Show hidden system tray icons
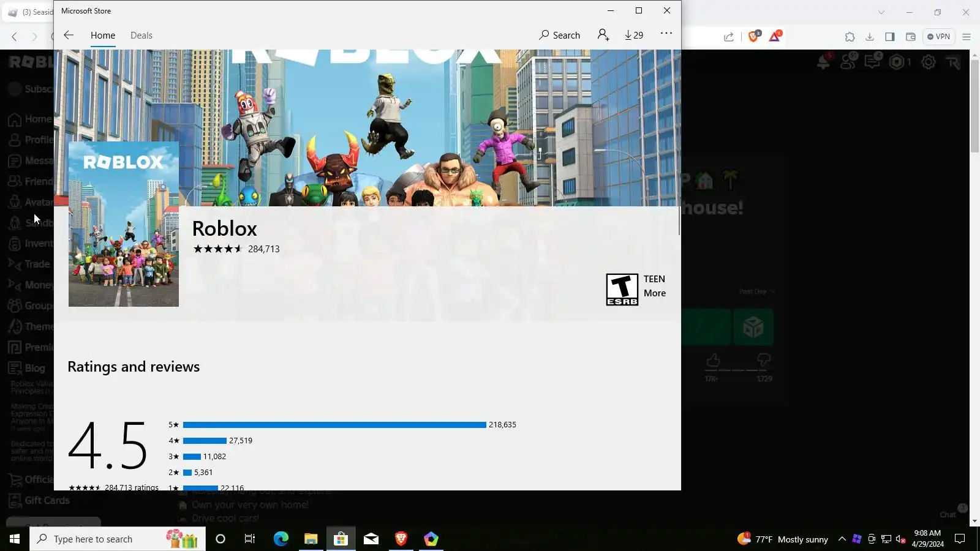The image size is (980, 551). click(842, 539)
